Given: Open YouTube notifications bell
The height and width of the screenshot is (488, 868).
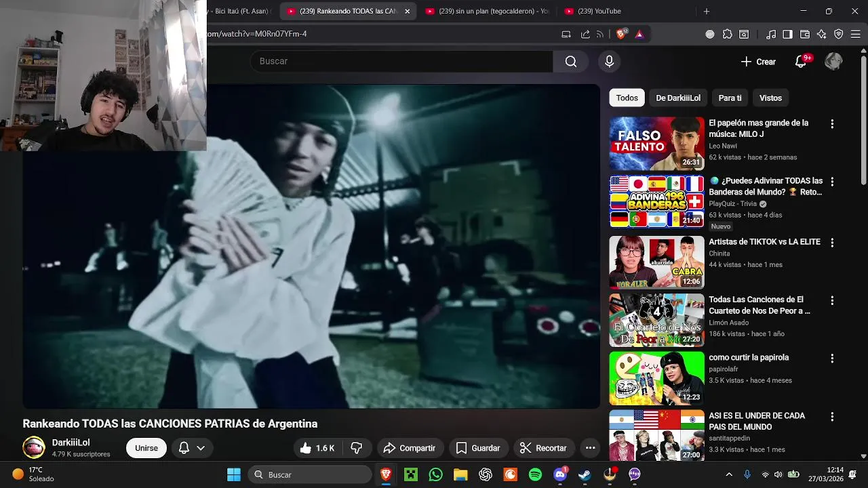Looking at the screenshot, I should coord(801,62).
